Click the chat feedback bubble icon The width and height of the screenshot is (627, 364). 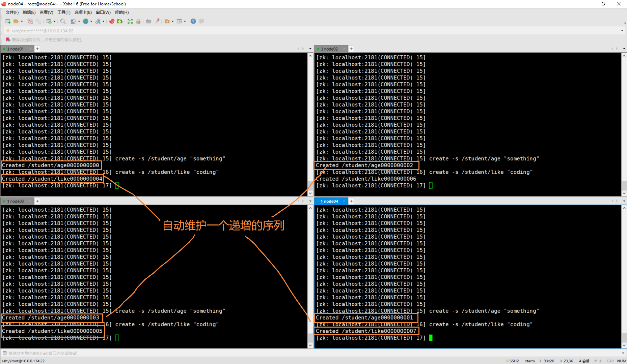201,21
